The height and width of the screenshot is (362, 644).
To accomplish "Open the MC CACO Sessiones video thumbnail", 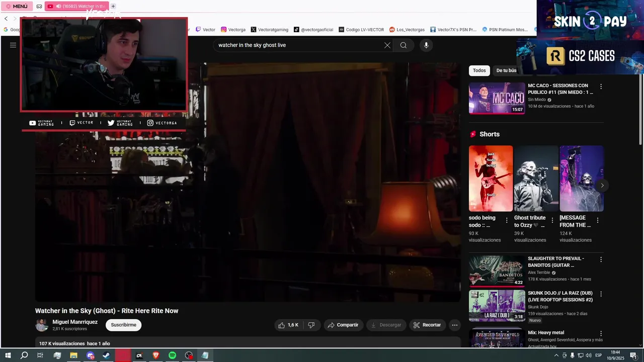I will click(x=497, y=99).
